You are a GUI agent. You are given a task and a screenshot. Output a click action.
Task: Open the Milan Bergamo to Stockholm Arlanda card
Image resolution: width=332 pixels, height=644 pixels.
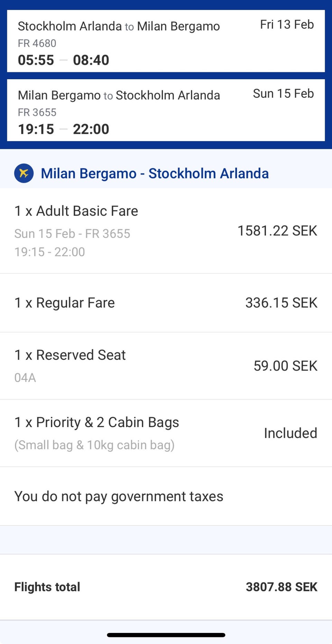[166, 110]
